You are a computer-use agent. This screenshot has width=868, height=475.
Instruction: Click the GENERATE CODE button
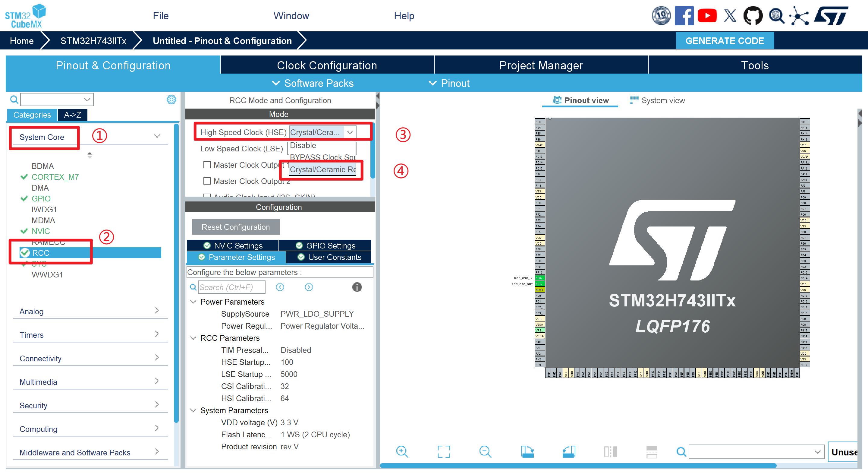coord(725,40)
